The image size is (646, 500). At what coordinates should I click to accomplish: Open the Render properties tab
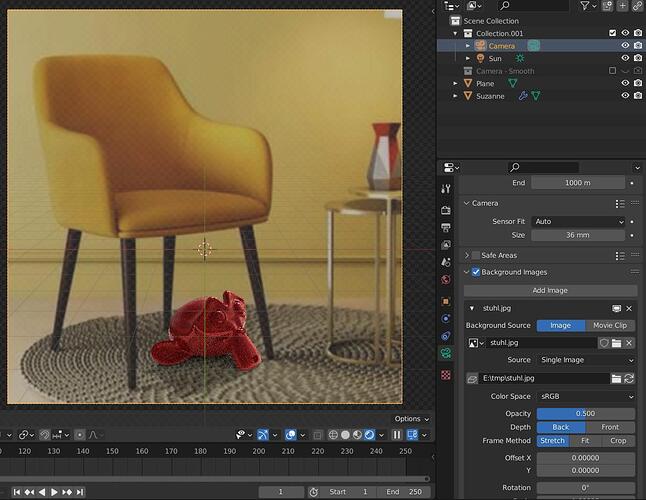pyautogui.click(x=446, y=210)
